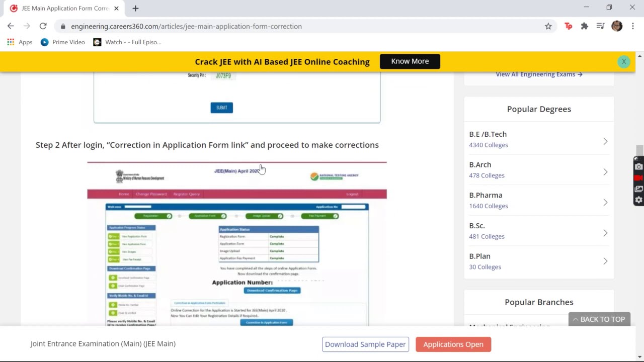
Task: Expand the B.E /B.Tech chevron
Action: click(605, 141)
